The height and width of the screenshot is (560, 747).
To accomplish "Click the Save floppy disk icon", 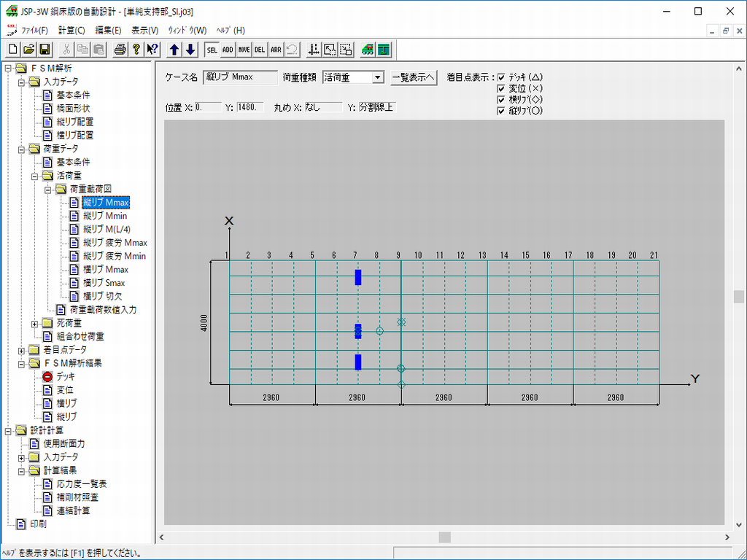I will pos(44,50).
